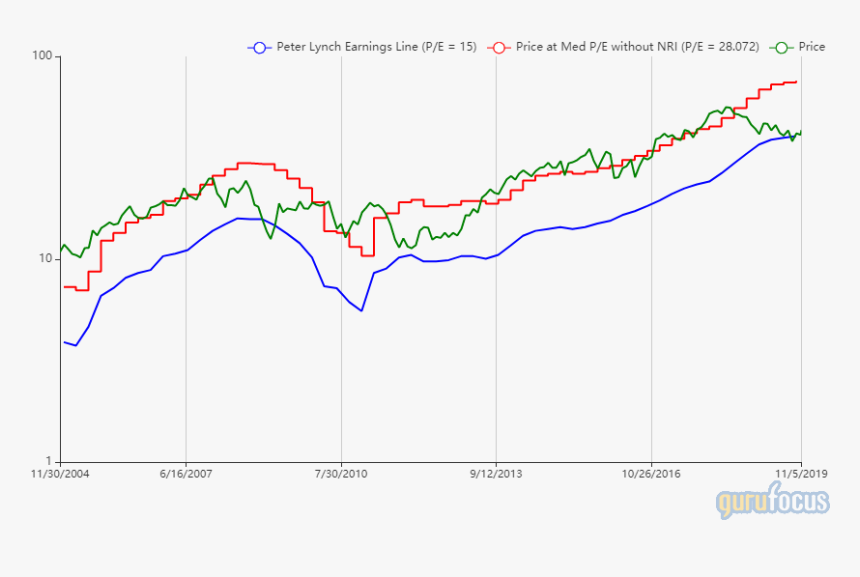Toggle the Peter Lynch Earnings Line legend label

[376, 47]
